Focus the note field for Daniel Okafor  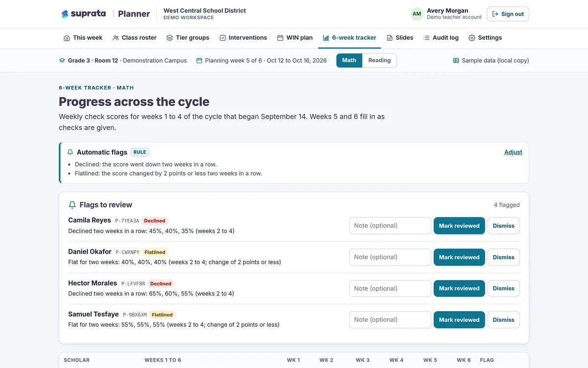(390, 257)
